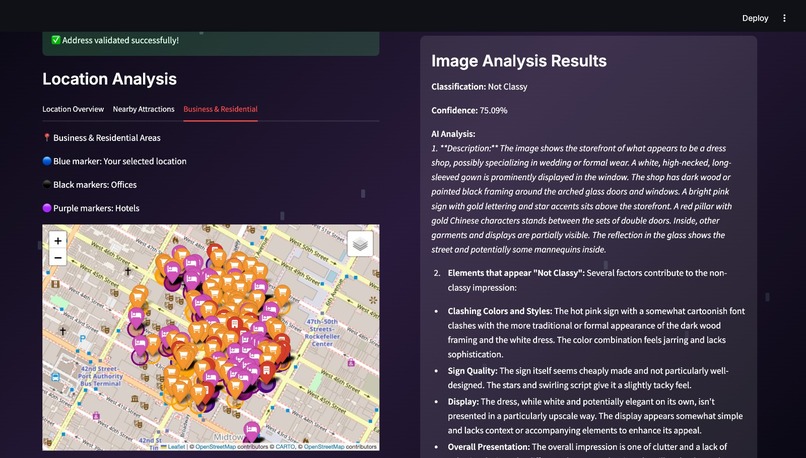The width and height of the screenshot is (806, 458).
Task: Open the OpenStreetMap link after CARTO
Action: [324, 447]
